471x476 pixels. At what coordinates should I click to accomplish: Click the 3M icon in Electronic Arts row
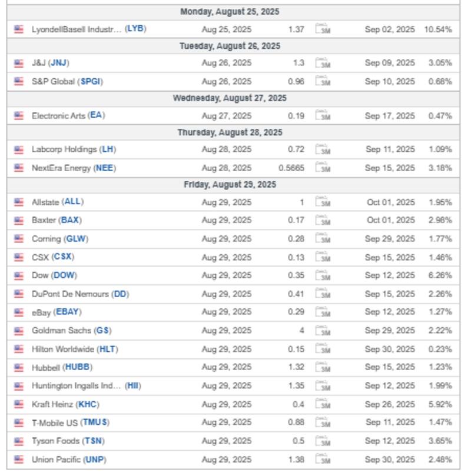[x=323, y=116]
